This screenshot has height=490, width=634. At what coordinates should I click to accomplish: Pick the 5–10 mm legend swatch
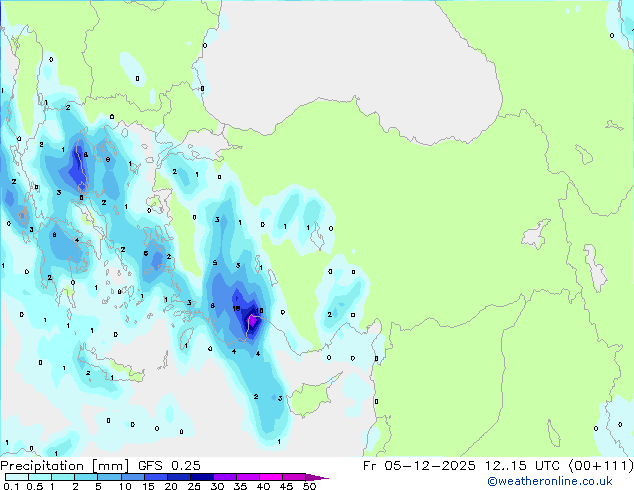point(109,477)
